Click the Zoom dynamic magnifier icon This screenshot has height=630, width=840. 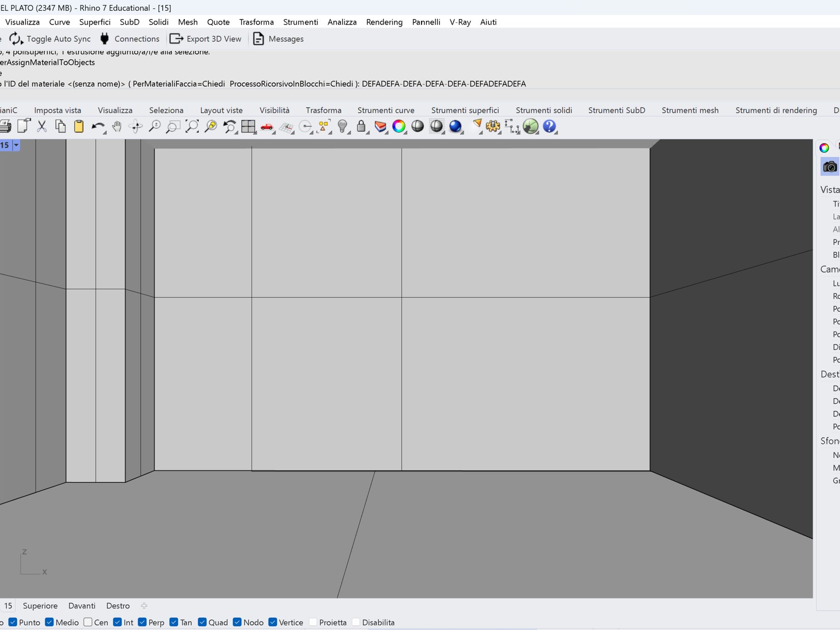pyautogui.click(x=154, y=126)
